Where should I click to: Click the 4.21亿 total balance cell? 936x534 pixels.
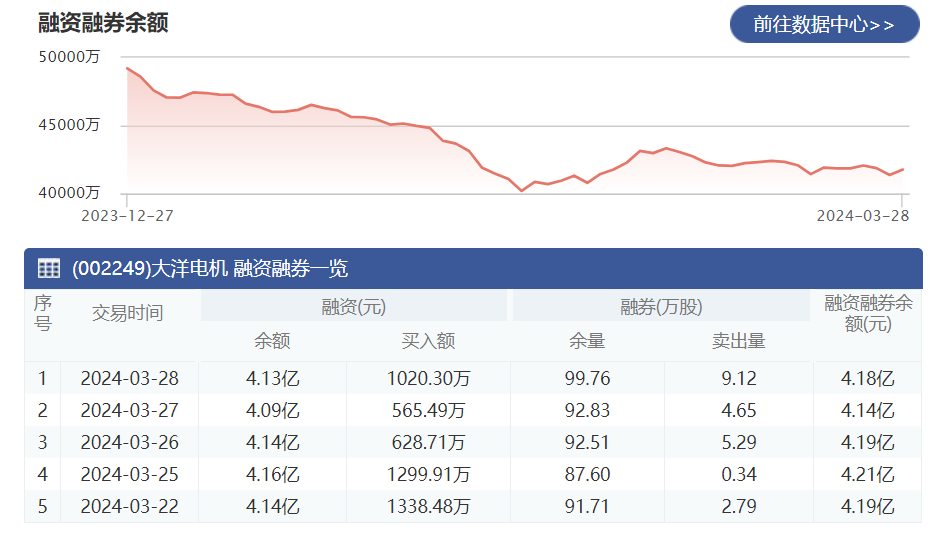pyautogui.click(x=867, y=475)
